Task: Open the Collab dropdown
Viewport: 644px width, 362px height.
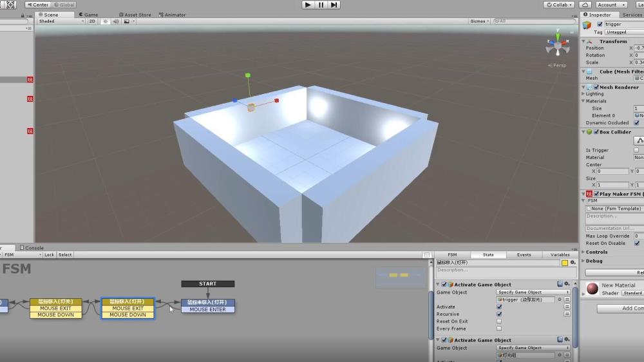Action: click(x=559, y=5)
